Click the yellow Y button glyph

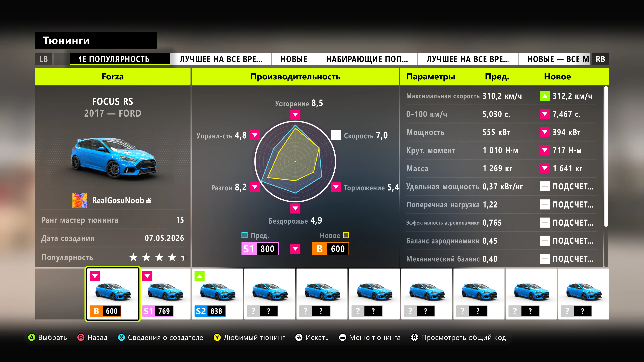click(x=217, y=338)
